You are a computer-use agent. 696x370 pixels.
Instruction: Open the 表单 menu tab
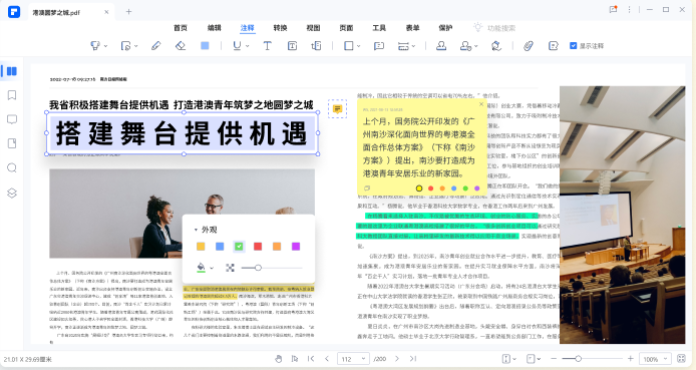pos(412,28)
